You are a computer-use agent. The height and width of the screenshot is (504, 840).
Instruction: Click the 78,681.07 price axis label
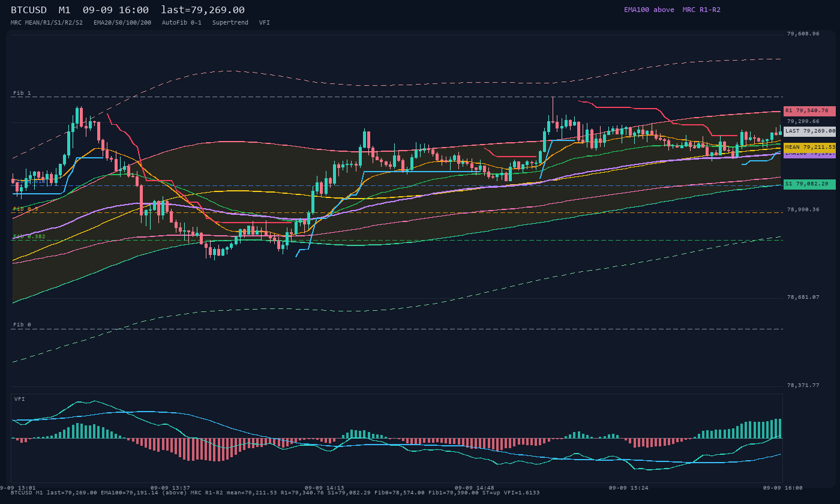[x=803, y=298]
